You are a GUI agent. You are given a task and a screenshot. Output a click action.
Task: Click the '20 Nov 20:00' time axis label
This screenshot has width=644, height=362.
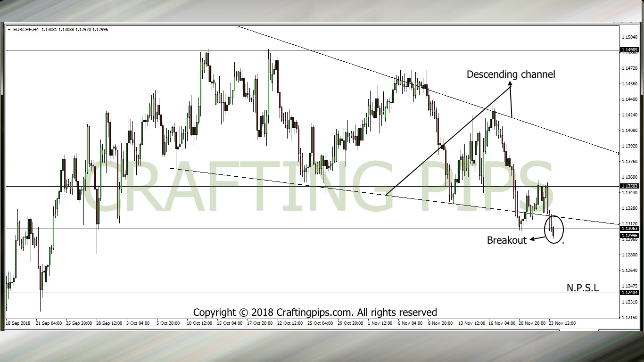(x=532, y=323)
